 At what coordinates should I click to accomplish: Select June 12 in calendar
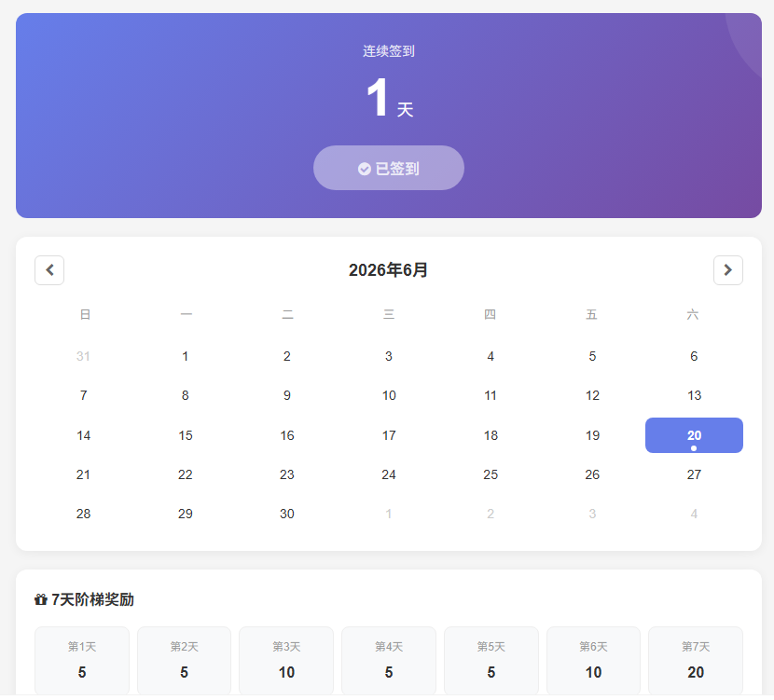(x=592, y=395)
